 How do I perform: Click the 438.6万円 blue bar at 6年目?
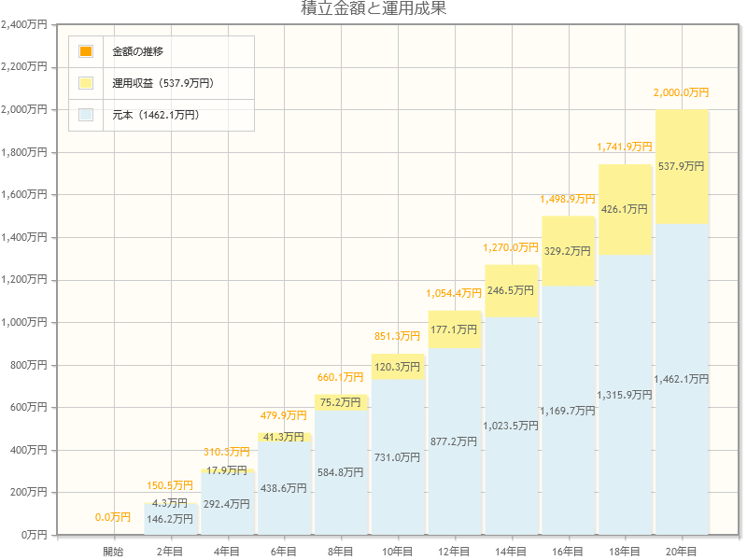coord(283,487)
